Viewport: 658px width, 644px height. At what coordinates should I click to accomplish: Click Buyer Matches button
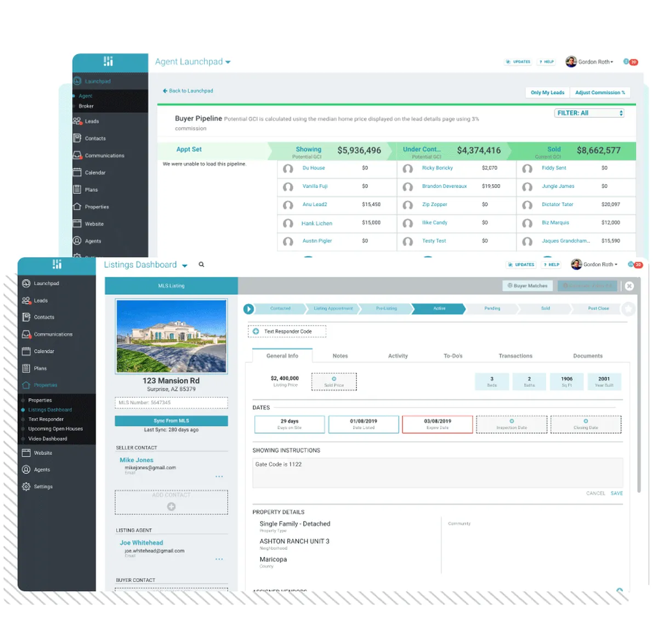(527, 286)
